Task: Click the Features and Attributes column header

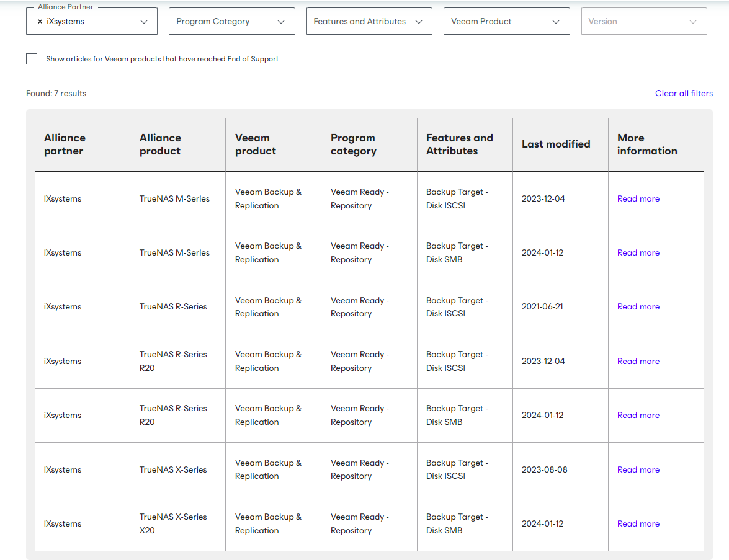Action: coord(459,144)
